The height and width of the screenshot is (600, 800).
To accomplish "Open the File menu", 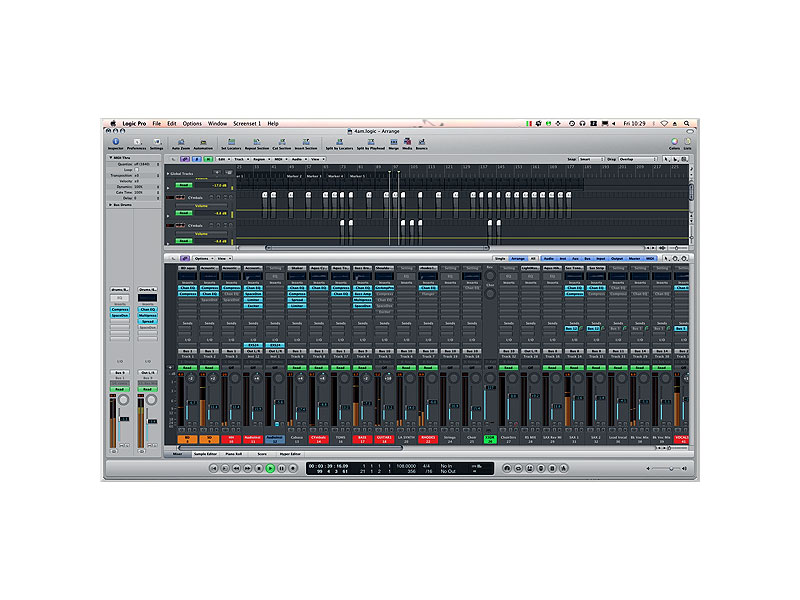I will [x=157, y=123].
